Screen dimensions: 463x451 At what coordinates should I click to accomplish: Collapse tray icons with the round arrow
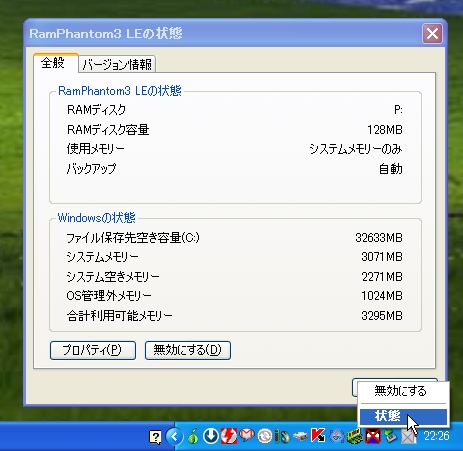pyautogui.click(x=175, y=436)
